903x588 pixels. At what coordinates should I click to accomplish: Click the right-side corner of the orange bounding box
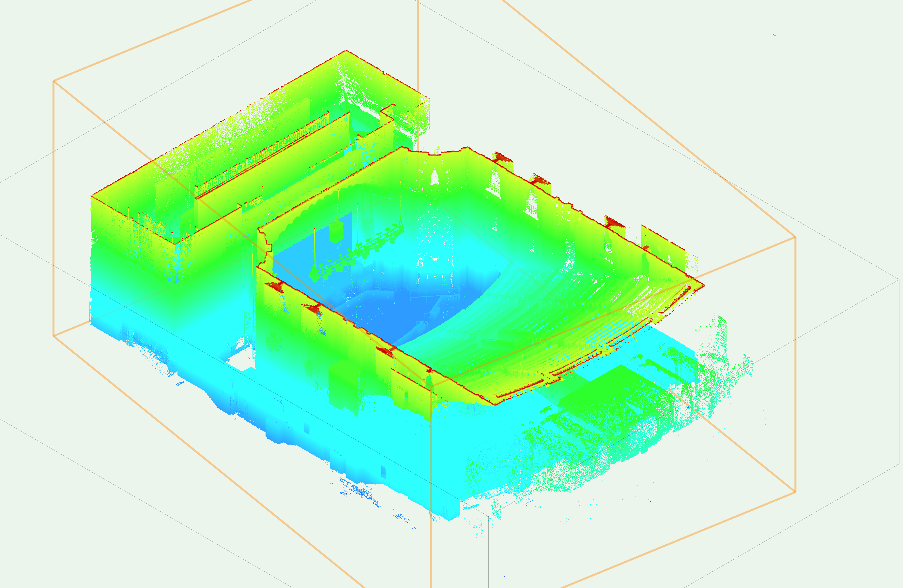click(x=795, y=237)
